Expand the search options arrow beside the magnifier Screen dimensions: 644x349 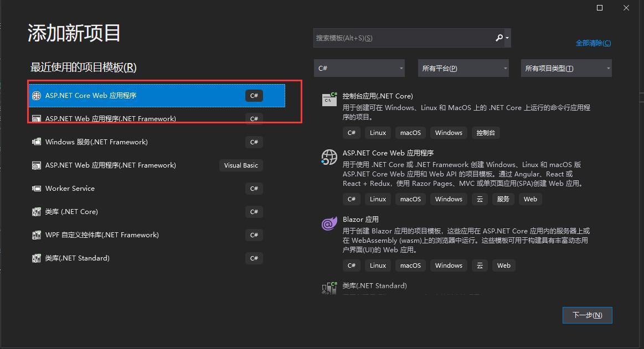tap(508, 38)
